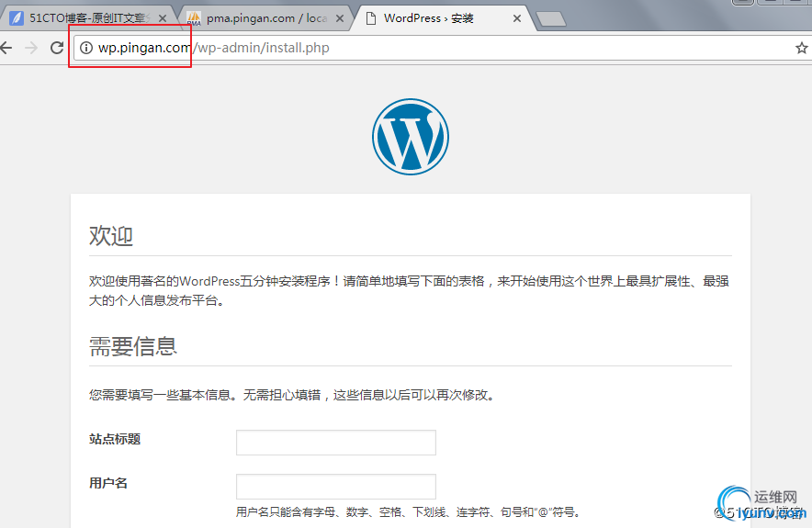The width and height of the screenshot is (812, 528).
Task: Click the WordPress logo
Action: (411, 137)
